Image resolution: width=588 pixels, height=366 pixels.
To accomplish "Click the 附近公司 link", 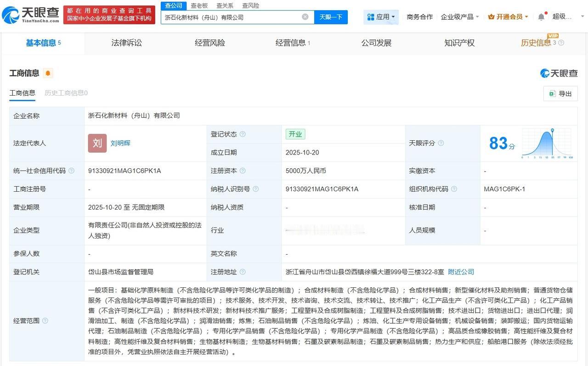I will pyautogui.click(x=461, y=272).
